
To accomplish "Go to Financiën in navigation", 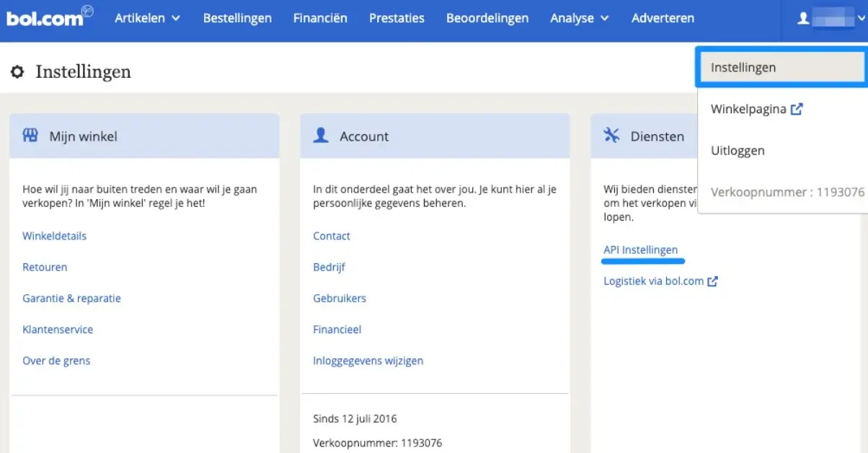I will pyautogui.click(x=320, y=18).
